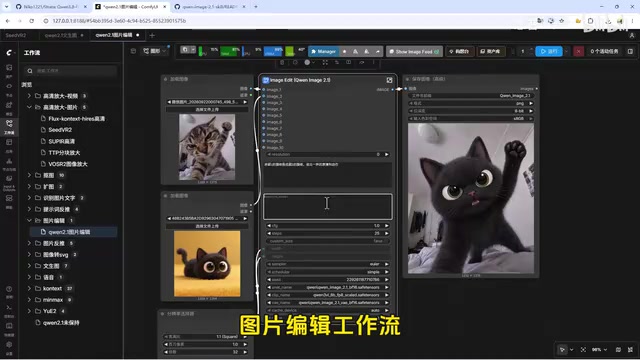Expand the minmax folder
640x360 pixels.
point(29,300)
